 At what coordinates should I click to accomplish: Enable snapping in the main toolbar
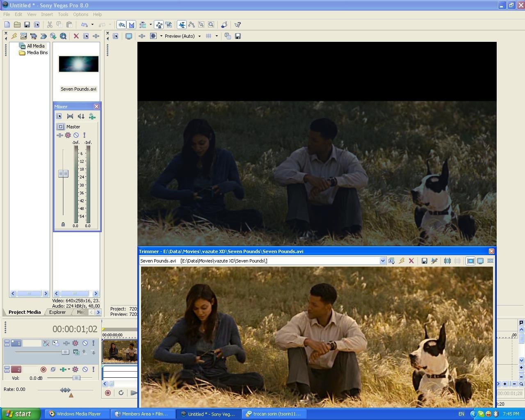tap(121, 25)
